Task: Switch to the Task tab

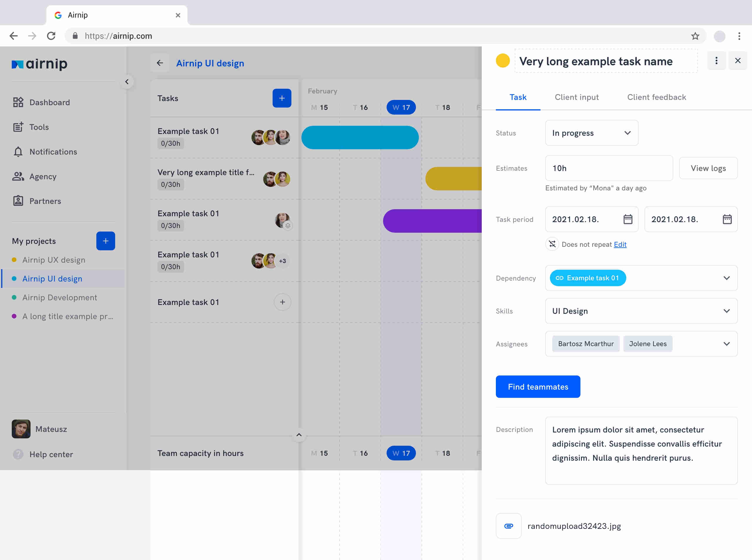Action: (x=518, y=97)
